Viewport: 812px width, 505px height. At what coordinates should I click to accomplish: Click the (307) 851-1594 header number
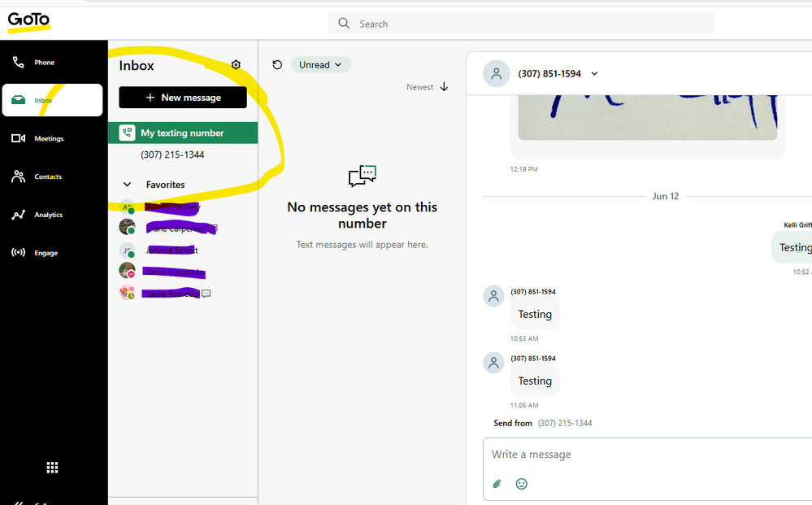pyautogui.click(x=549, y=73)
